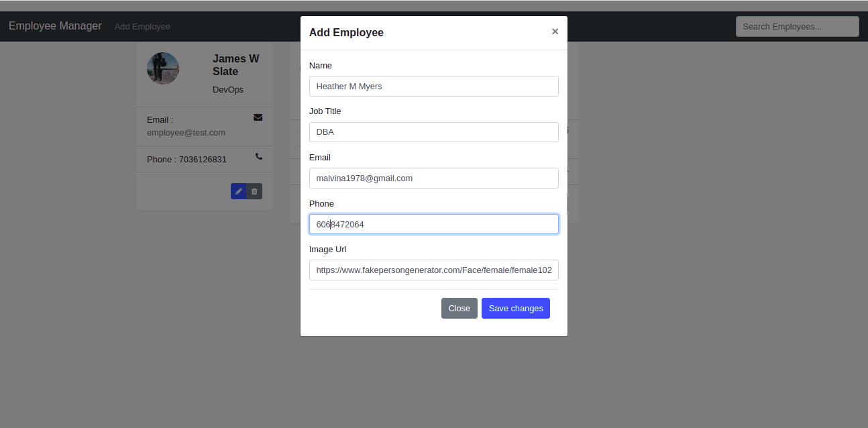Click the grey Close button in the modal

(459, 308)
